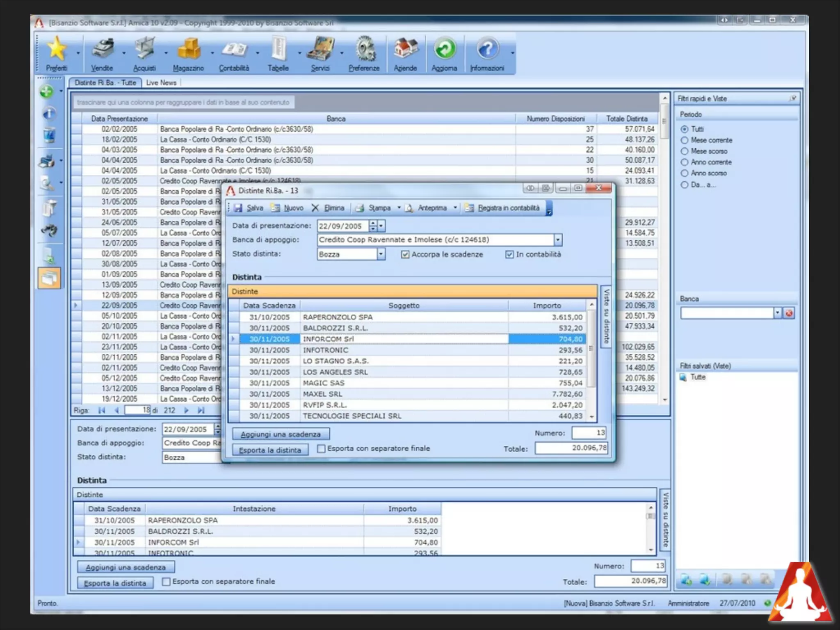Open the Contabilità book icon
This screenshot has width=840, height=630.
234,49
